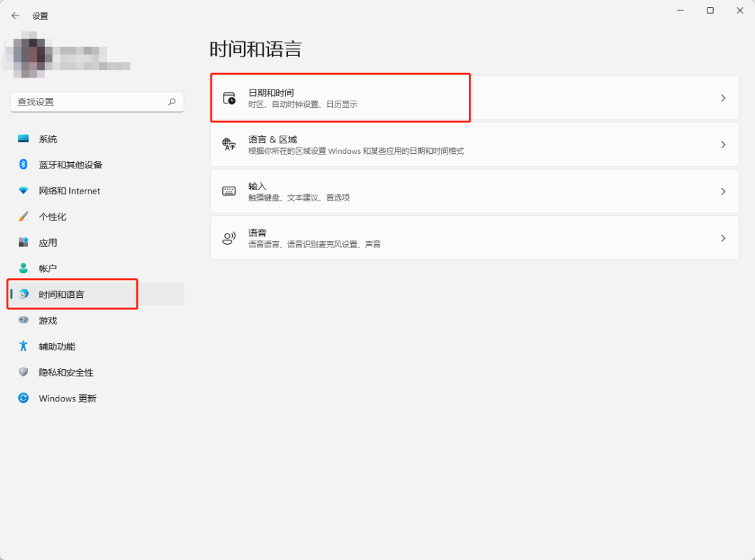Open the 输入 settings card
The image size is (755, 560).
coord(475,191)
